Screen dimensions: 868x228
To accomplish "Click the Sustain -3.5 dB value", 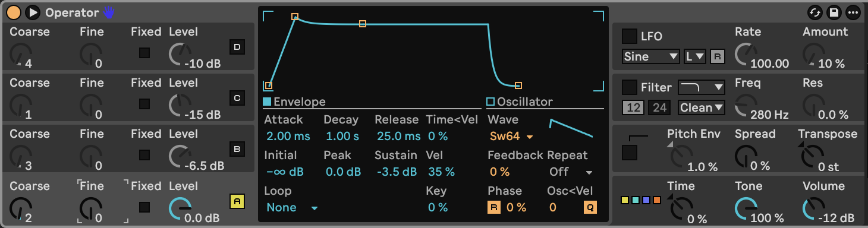I will [x=397, y=172].
